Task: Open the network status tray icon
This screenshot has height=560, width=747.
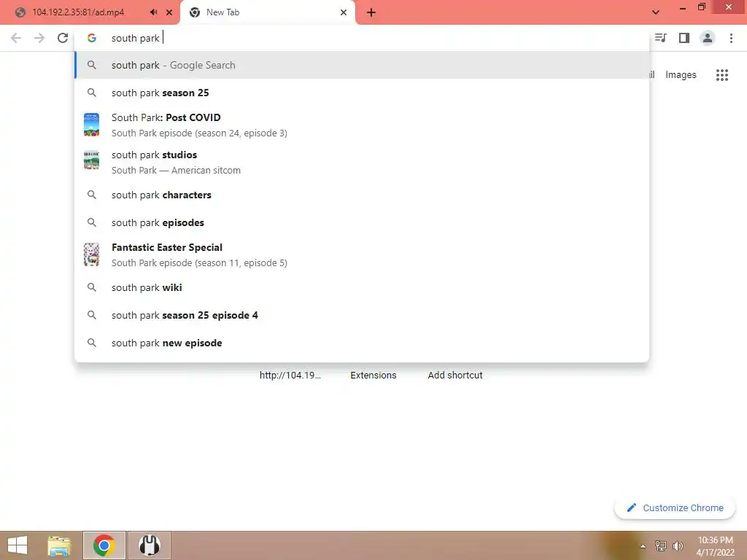Action: pos(660,545)
